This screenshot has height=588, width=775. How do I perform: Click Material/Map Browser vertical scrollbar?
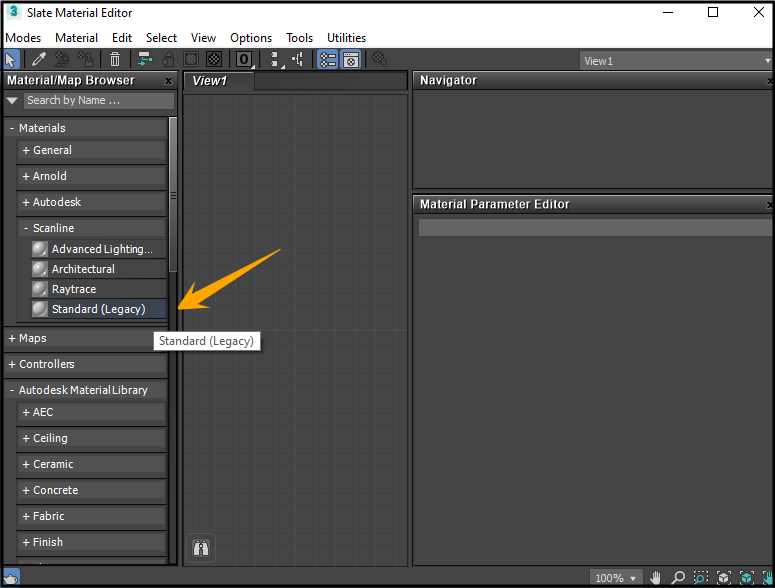pos(172,195)
